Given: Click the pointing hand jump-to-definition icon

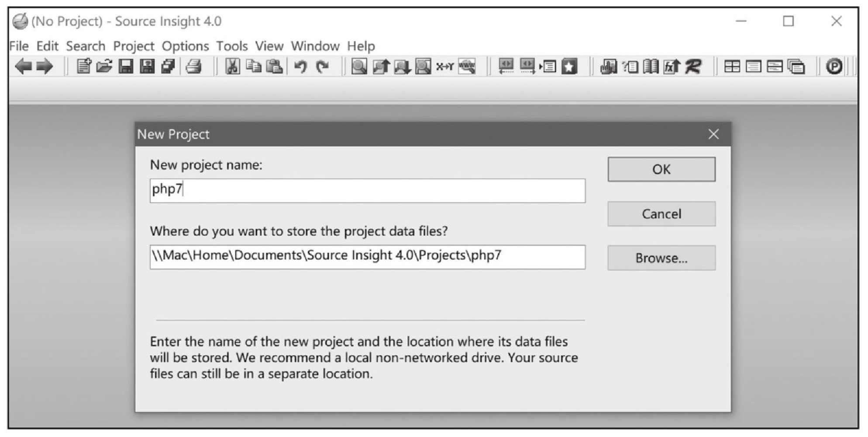Looking at the screenshot, I should [x=609, y=66].
